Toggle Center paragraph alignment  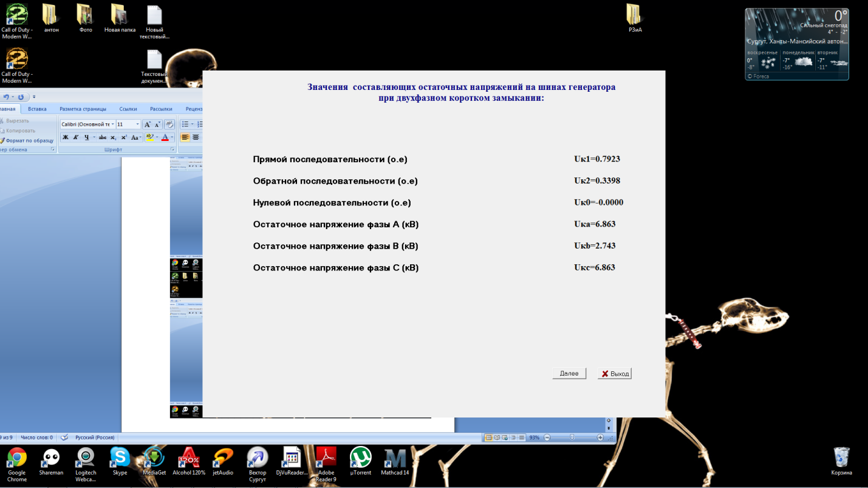pos(196,137)
